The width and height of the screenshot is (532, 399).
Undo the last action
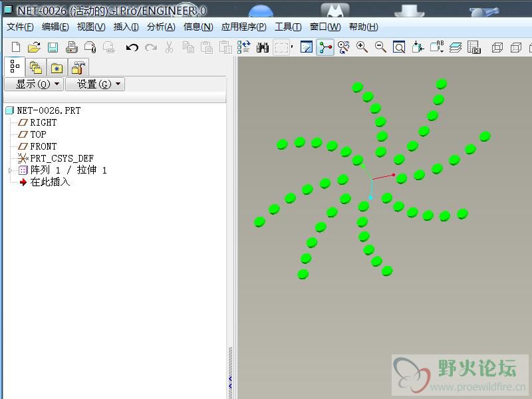click(132, 47)
